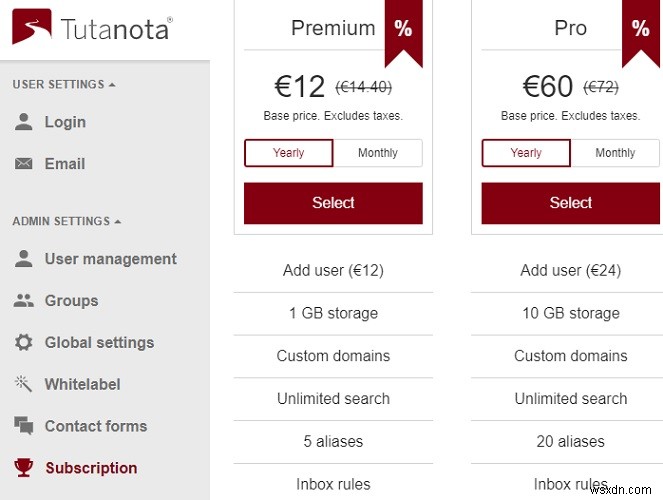Click the Contact forms chat icon

24,426
